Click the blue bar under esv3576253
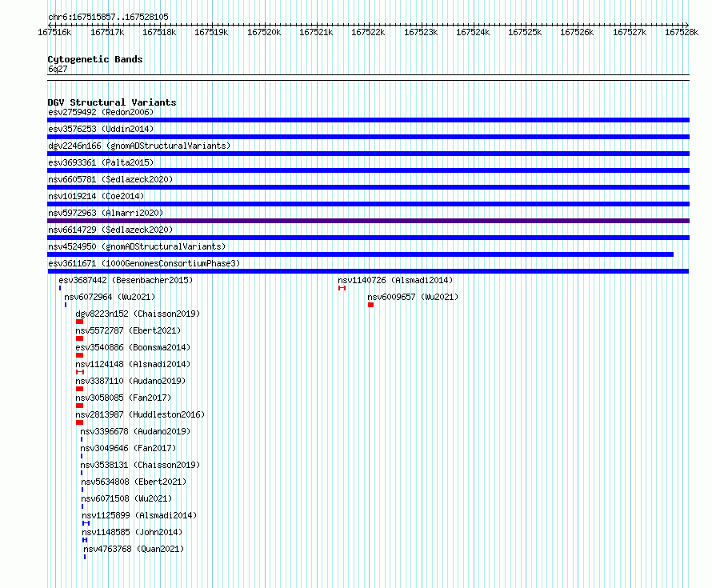712x588 pixels. [x=368, y=137]
